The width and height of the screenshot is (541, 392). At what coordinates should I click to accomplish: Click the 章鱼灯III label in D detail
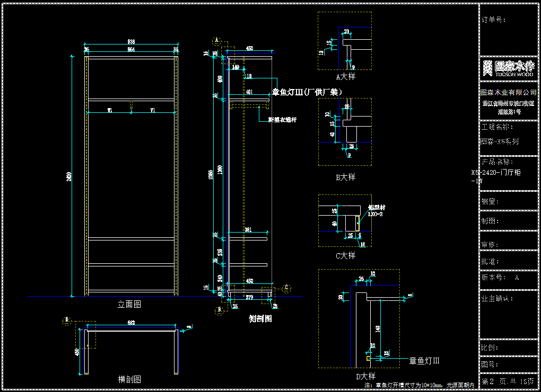(424, 361)
